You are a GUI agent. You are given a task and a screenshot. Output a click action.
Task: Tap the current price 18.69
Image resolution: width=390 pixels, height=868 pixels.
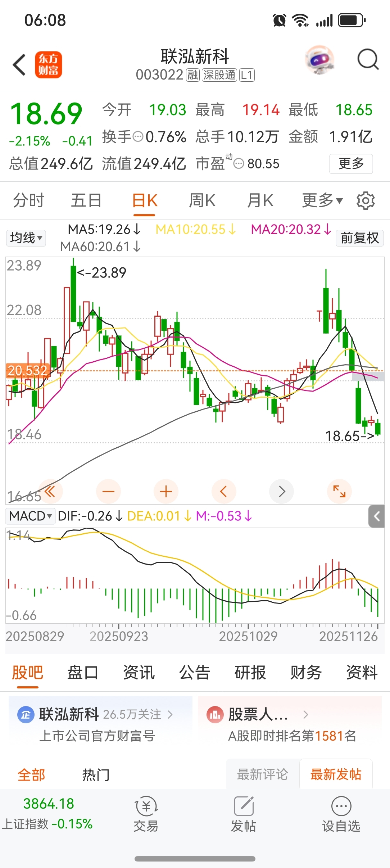click(46, 114)
